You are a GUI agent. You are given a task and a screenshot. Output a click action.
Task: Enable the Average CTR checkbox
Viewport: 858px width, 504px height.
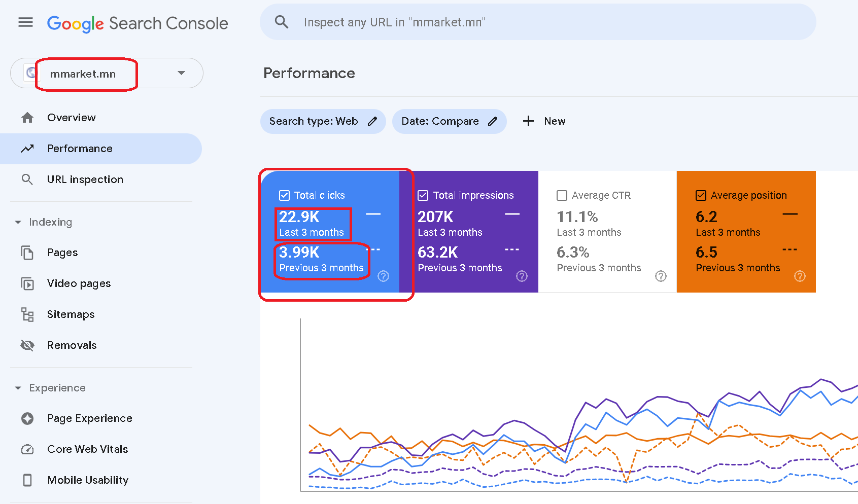tap(562, 195)
